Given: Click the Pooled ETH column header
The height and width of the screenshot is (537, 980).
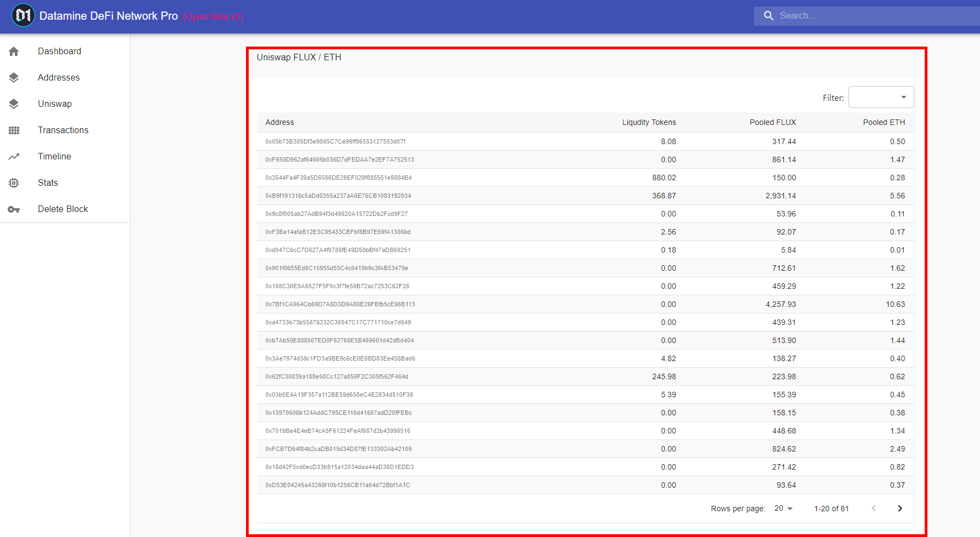Looking at the screenshot, I should [884, 122].
